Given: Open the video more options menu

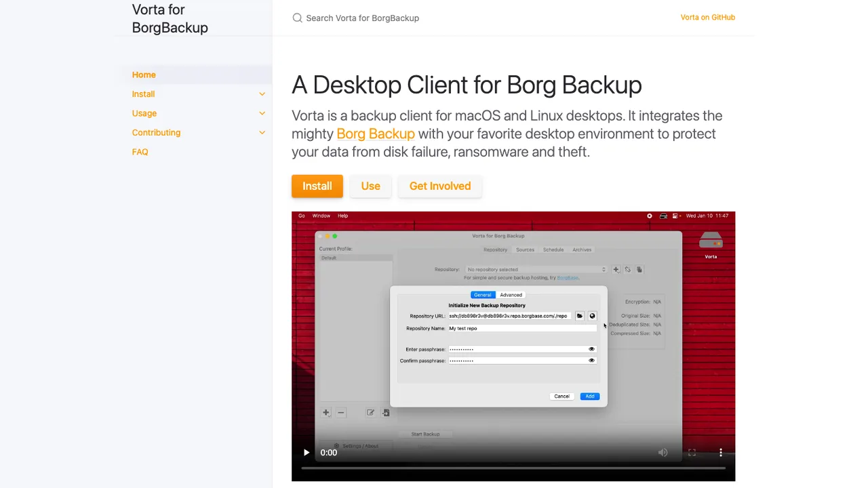Looking at the screenshot, I should [x=721, y=453].
